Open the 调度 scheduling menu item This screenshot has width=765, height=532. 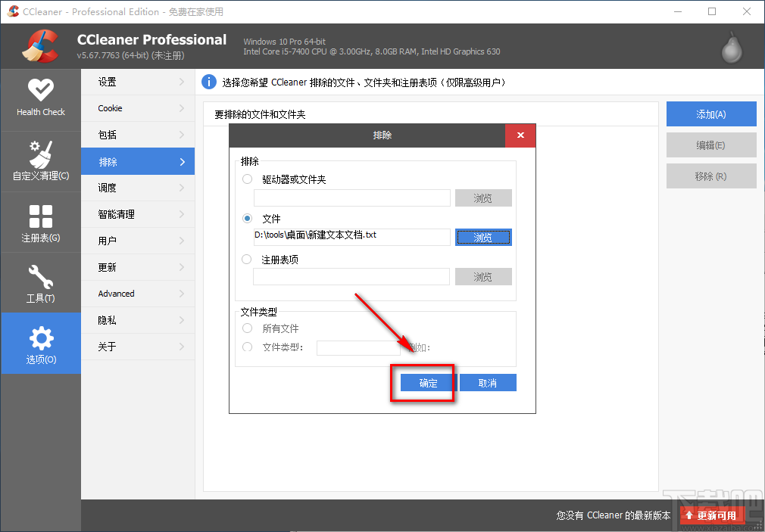point(138,188)
